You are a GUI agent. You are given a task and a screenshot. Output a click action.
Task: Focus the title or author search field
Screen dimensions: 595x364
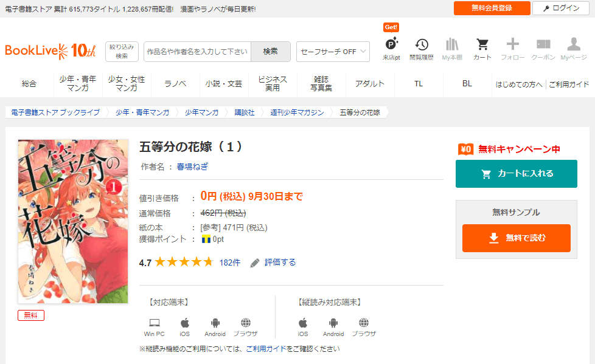click(x=197, y=52)
